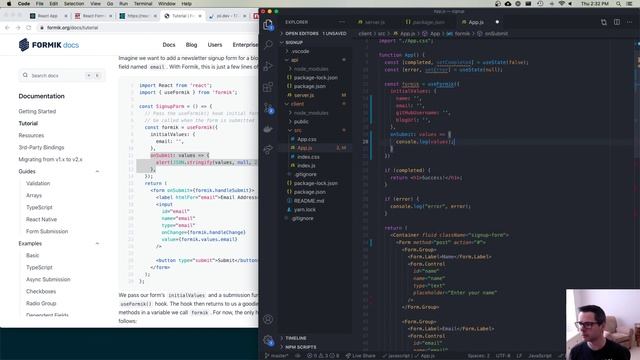Image resolution: width=640 pixels, height=360 pixels.
Task: Click the browser Back arrow
Action: tap(7, 27)
